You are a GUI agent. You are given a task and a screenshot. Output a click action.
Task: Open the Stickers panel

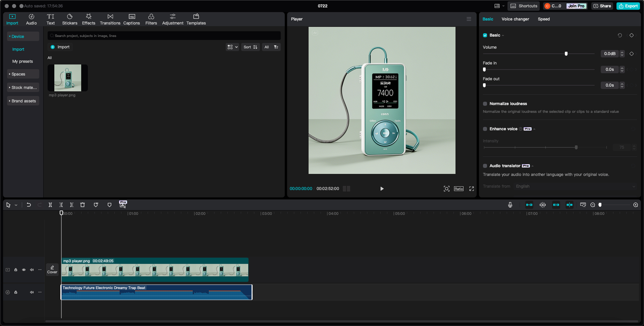pos(69,19)
